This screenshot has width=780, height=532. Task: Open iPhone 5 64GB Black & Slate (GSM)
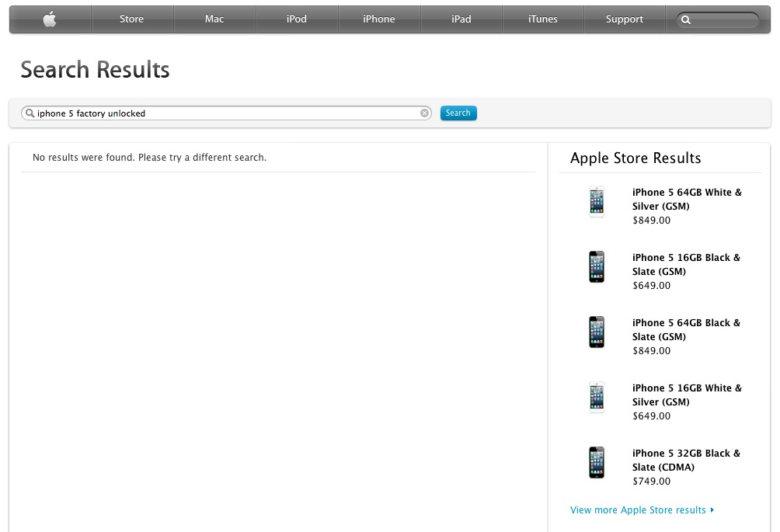tap(686, 329)
